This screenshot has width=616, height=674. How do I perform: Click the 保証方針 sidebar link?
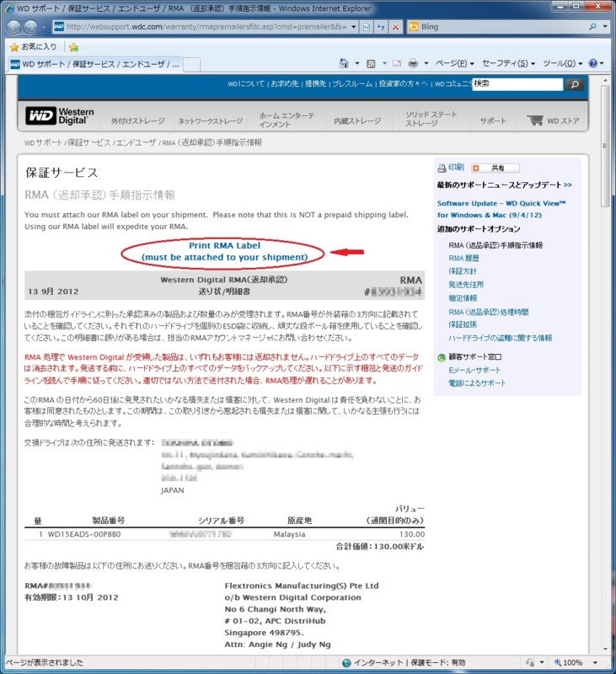tap(463, 271)
